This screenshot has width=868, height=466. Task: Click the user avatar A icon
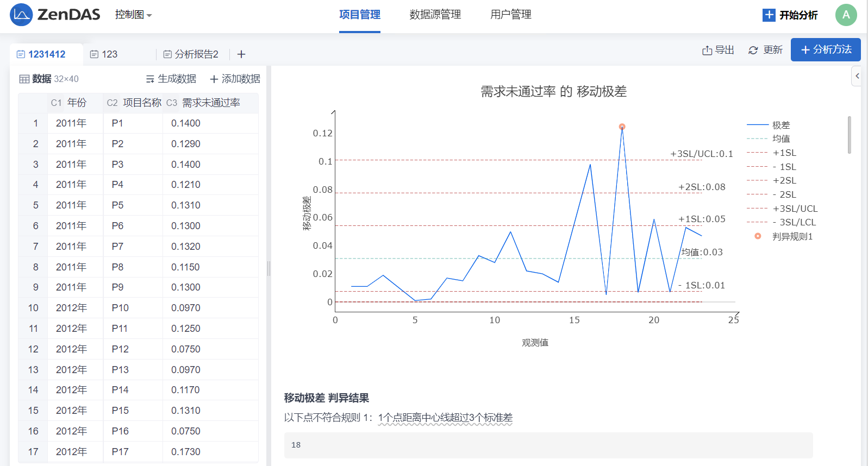pyautogui.click(x=846, y=15)
